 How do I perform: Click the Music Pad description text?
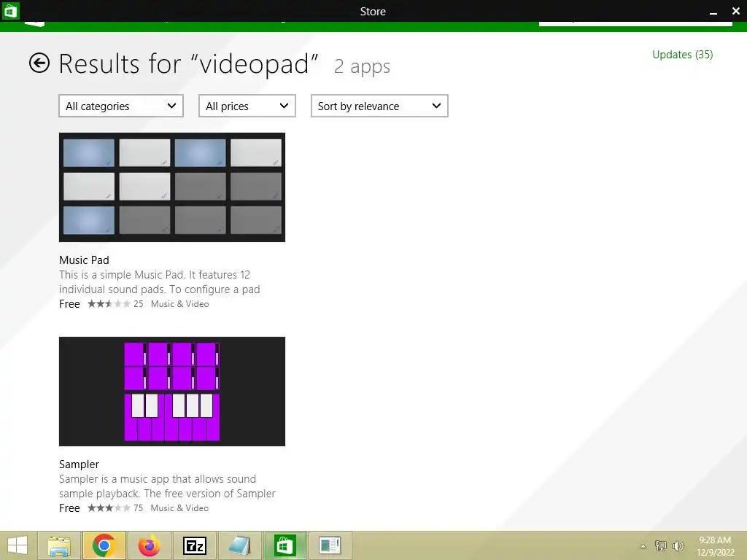159,282
